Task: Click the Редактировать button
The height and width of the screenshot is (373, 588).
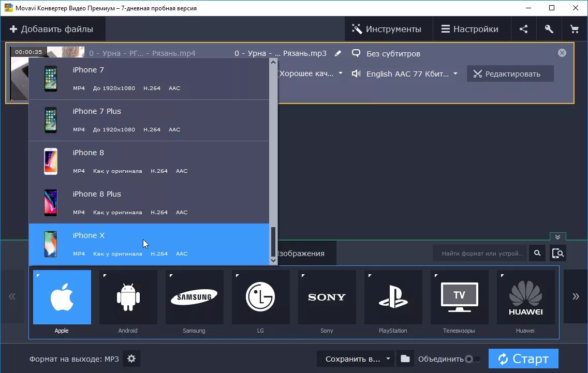Action: coord(510,73)
